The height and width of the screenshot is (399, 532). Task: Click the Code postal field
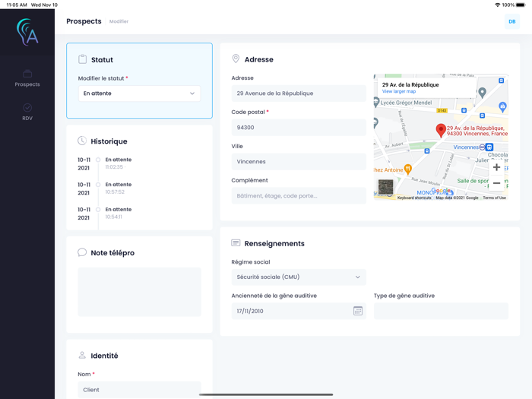click(298, 128)
